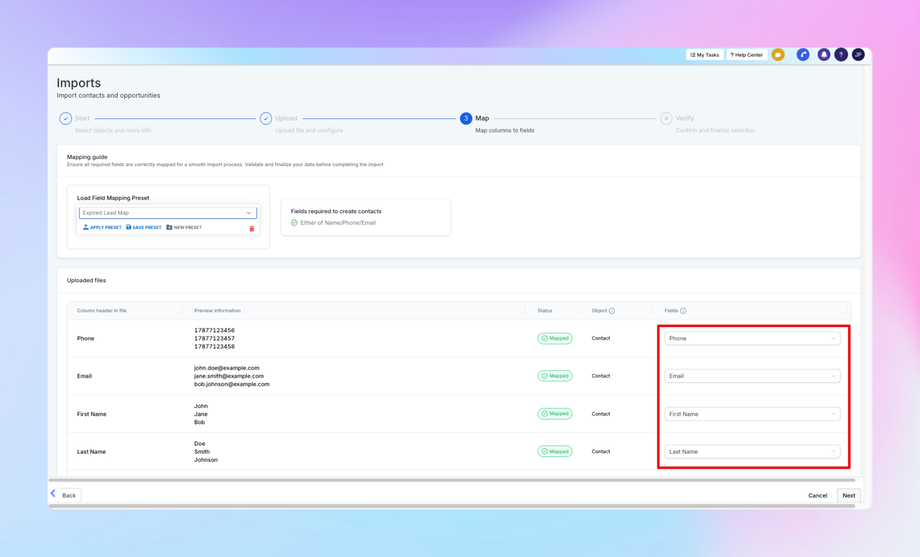
Task: Delete preset with red trash icon
Action: (x=252, y=228)
